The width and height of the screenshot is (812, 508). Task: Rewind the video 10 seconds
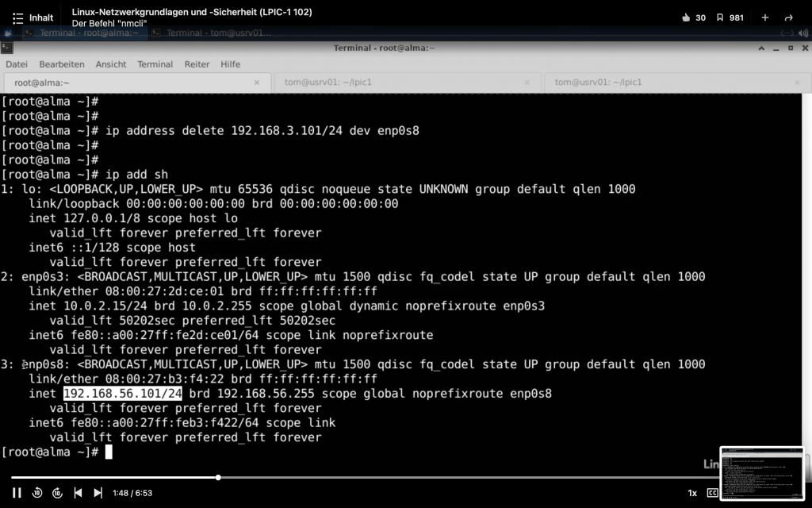[37, 493]
